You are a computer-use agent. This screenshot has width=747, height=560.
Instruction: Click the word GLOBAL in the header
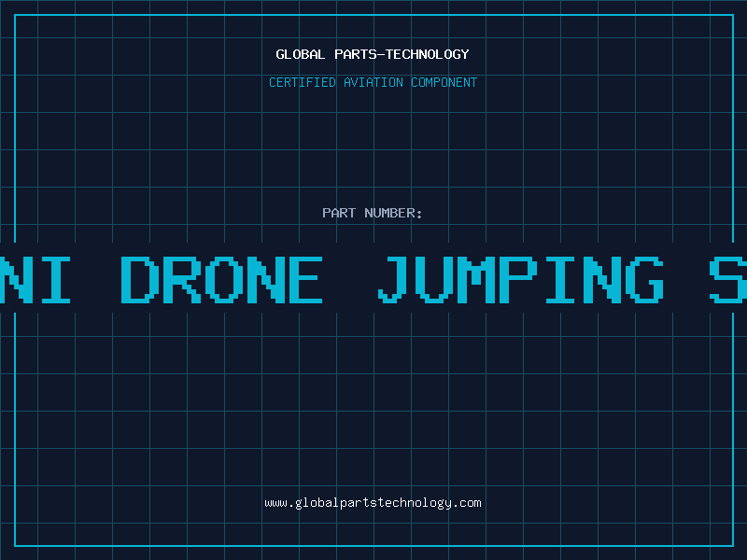pyautogui.click(x=301, y=54)
